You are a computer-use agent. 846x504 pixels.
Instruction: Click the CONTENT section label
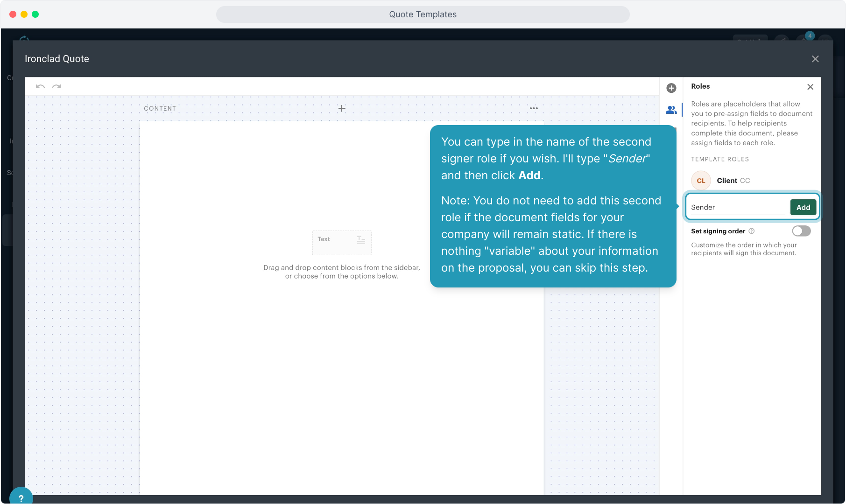[x=160, y=108]
